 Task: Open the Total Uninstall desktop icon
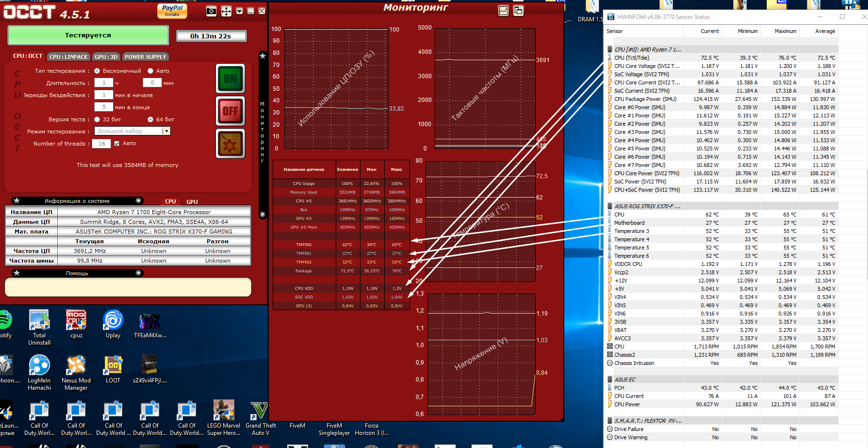pos(39,328)
